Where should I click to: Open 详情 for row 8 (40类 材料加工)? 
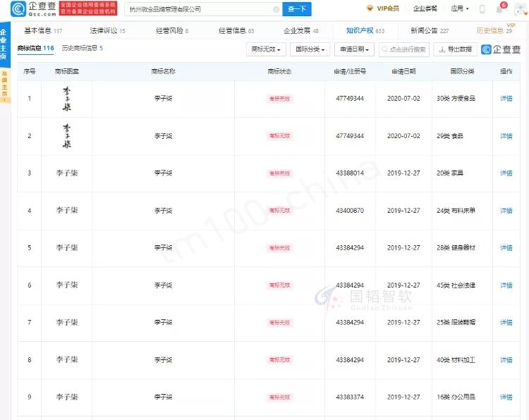pyautogui.click(x=506, y=360)
